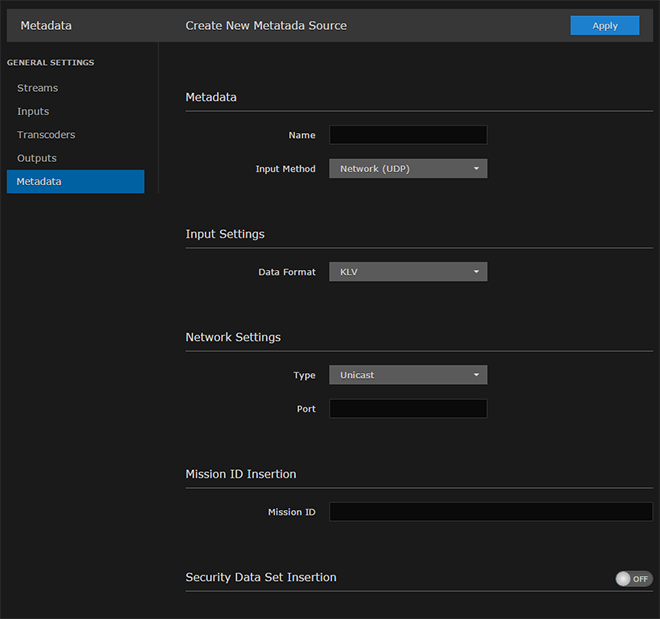Click the Create New Metadata Source heading
Screen dimensions: 660x619
click(x=266, y=25)
